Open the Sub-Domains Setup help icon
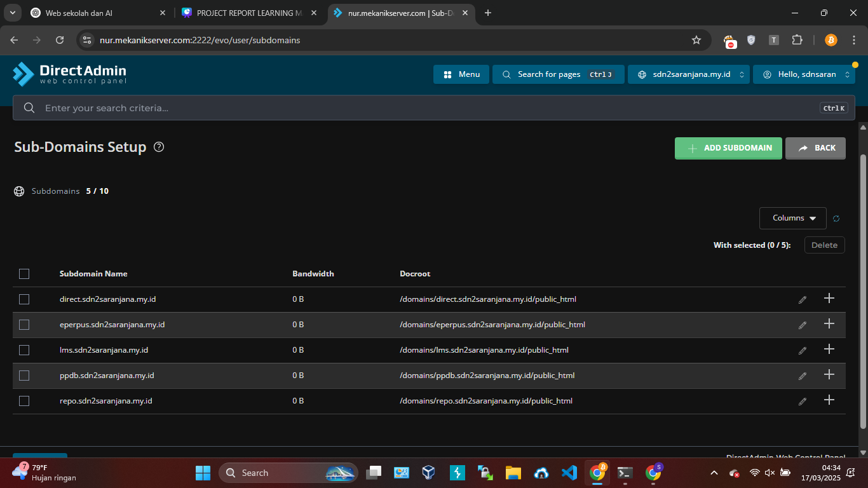The width and height of the screenshot is (868, 488). point(159,147)
